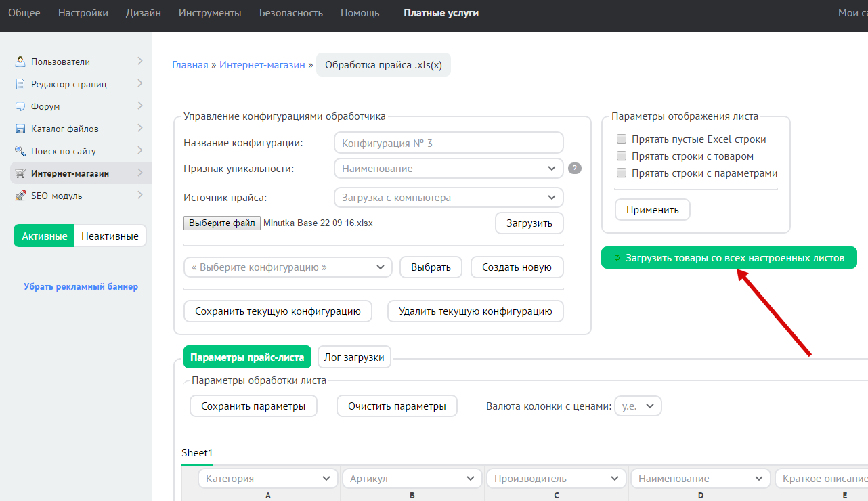
Task: Click the Online store cart icon
Action: click(20, 173)
